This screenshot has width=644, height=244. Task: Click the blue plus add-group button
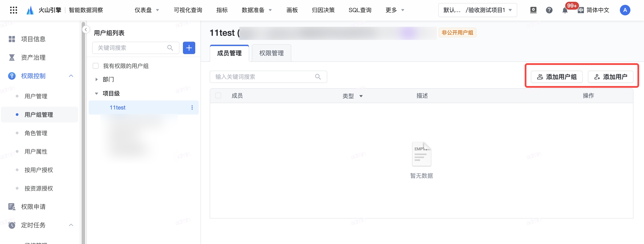tap(189, 48)
